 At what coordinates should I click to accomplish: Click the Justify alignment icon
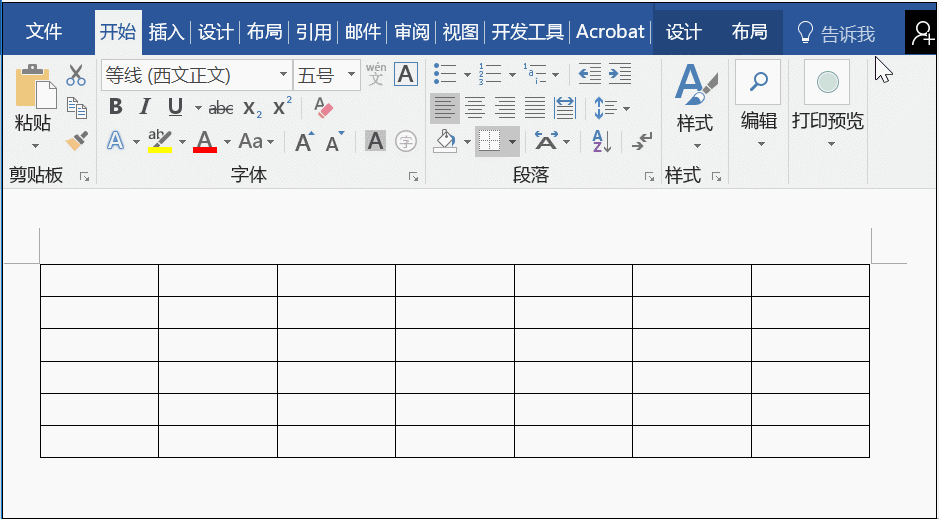[x=535, y=108]
